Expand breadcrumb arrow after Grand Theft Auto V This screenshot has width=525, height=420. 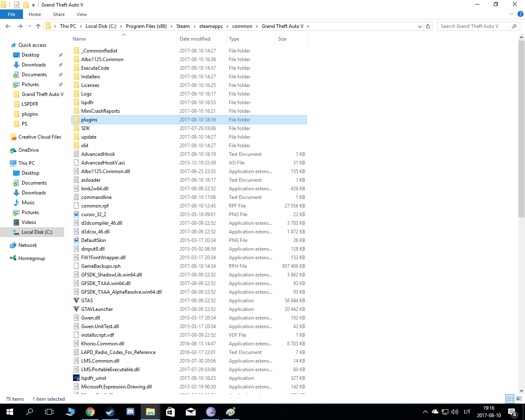(x=308, y=26)
